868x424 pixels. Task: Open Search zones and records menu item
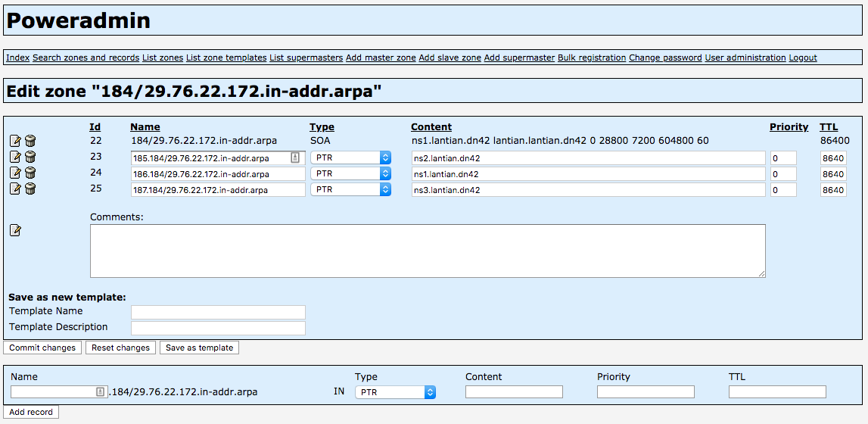86,58
